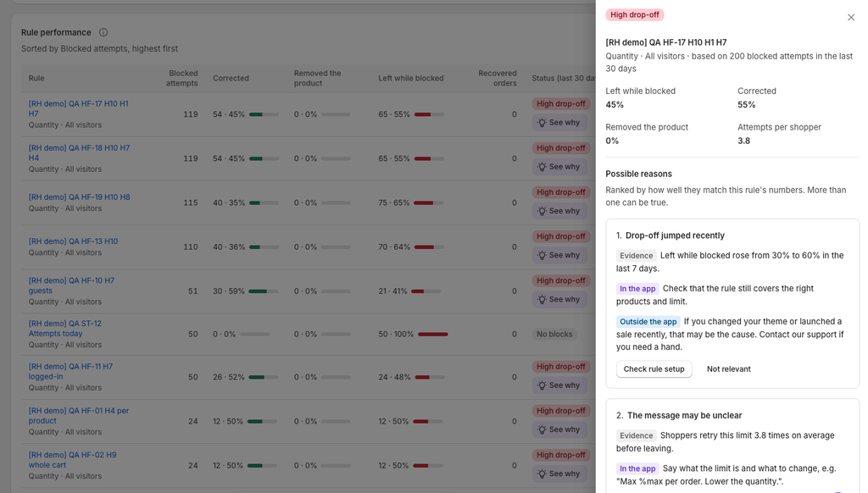Click See why for QA HF-02 rule

click(x=559, y=474)
